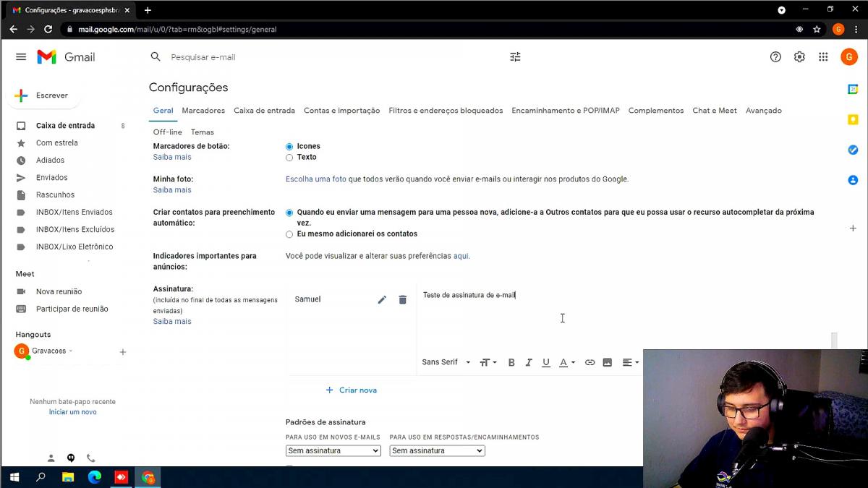868x488 pixels.
Task: Follow the 'Escolha uma foto' link
Action: tap(316, 179)
